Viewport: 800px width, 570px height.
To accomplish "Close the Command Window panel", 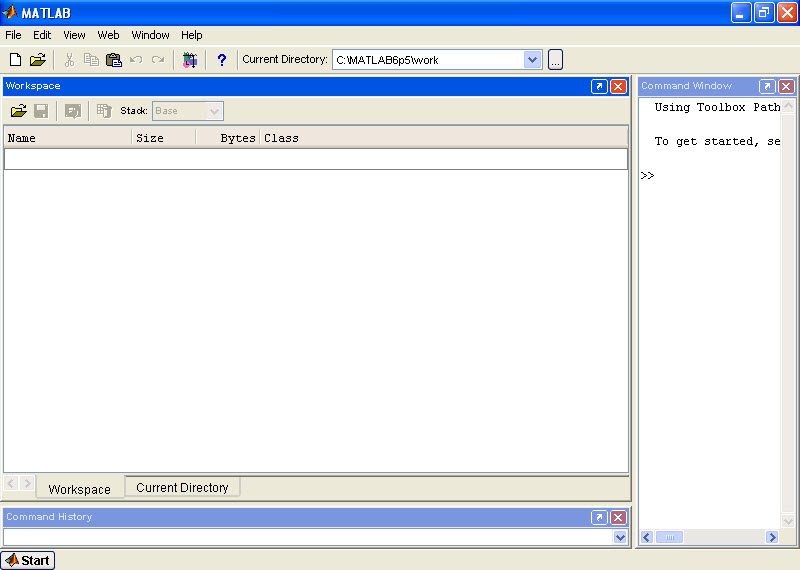I will (x=786, y=86).
